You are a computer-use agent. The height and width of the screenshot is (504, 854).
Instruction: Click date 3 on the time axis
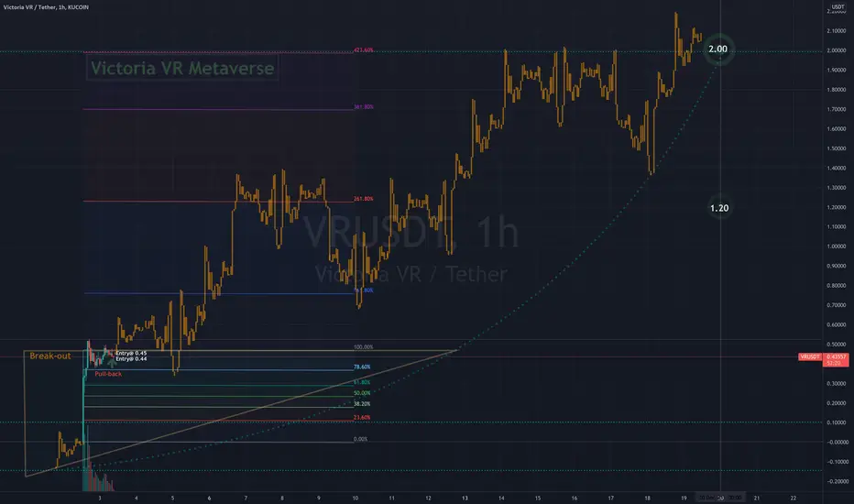pyautogui.click(x=100, y=498)
